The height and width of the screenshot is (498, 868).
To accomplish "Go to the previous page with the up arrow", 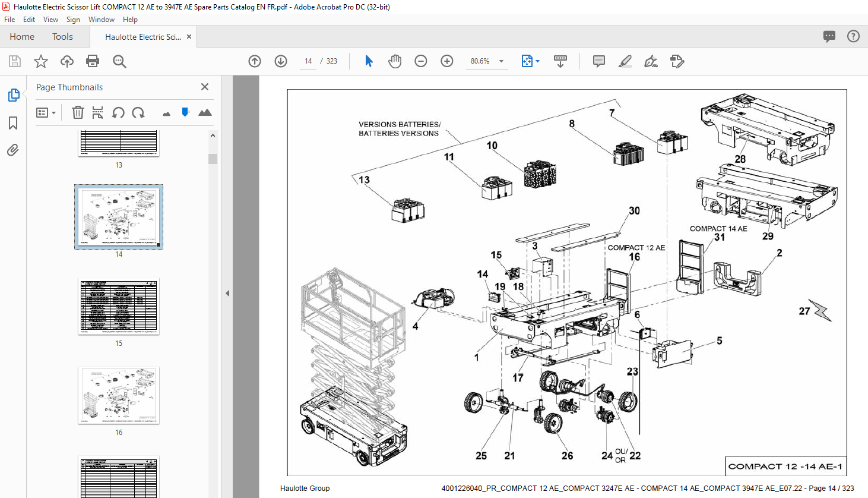I will click(x=255, y=61).
